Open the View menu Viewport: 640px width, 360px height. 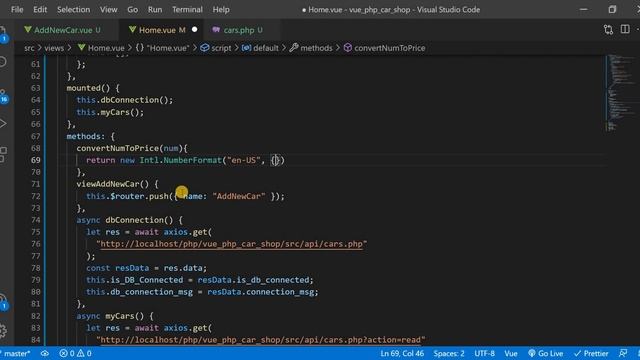pyautogui.click(x=109, y=9)
